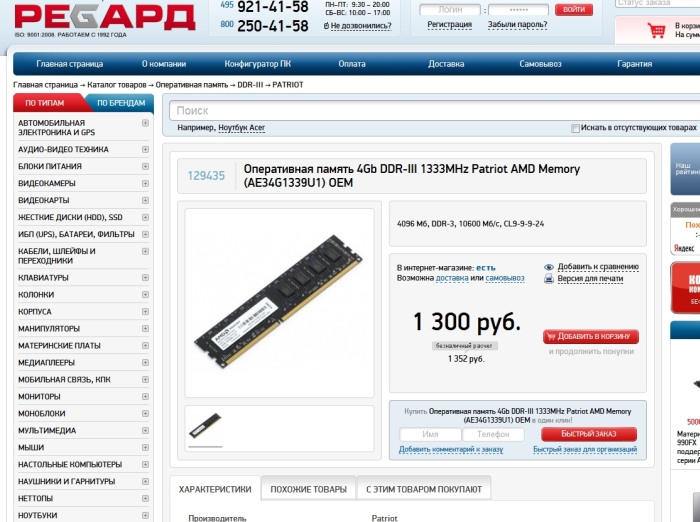Open Оплата menu item
The width and height of the screenshot is (700, 522).
352,64
